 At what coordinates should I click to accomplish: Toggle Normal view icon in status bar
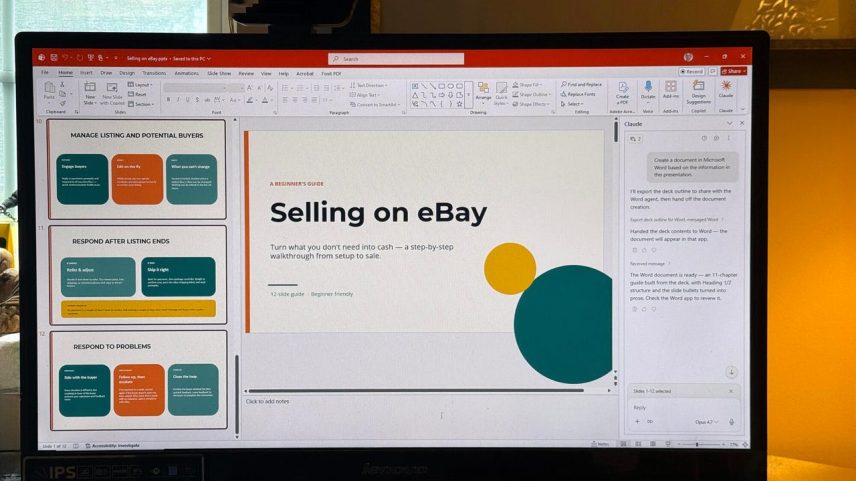pyautogui.click(x=623, y=444)
